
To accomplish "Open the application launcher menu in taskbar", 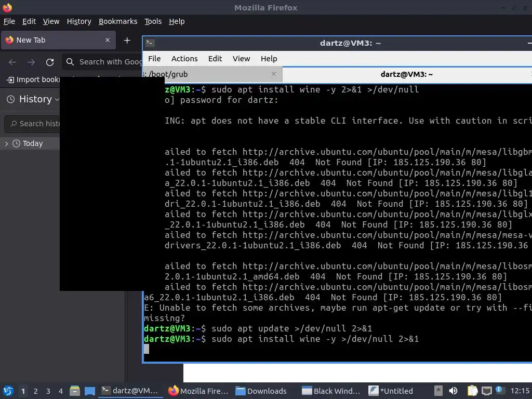I will coord(8,391).
